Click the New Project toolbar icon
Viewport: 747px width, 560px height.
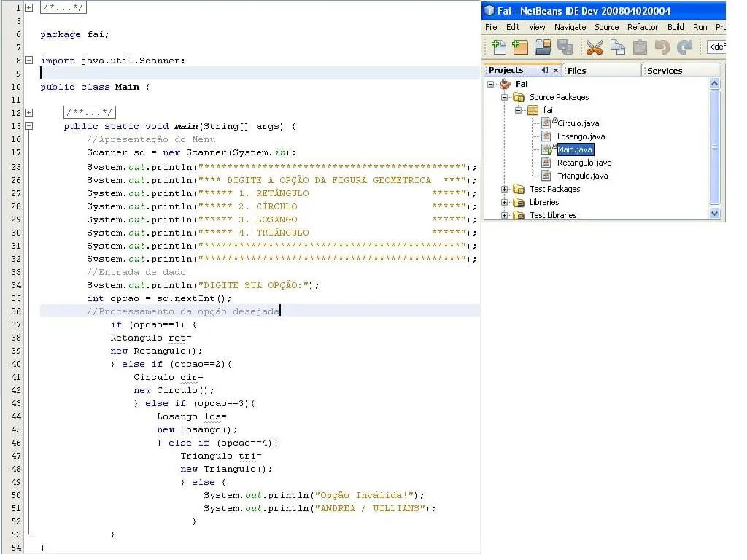coord(520,47)
